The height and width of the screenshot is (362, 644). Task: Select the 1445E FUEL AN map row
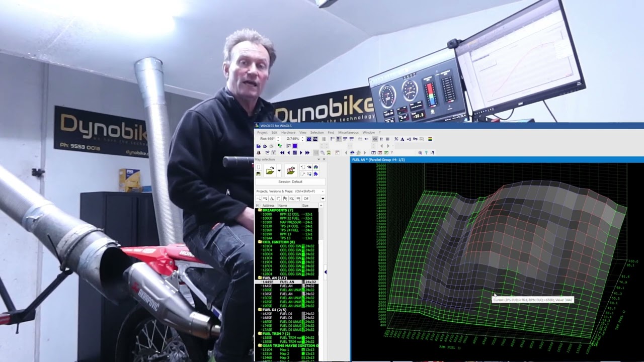coord(287,282)
